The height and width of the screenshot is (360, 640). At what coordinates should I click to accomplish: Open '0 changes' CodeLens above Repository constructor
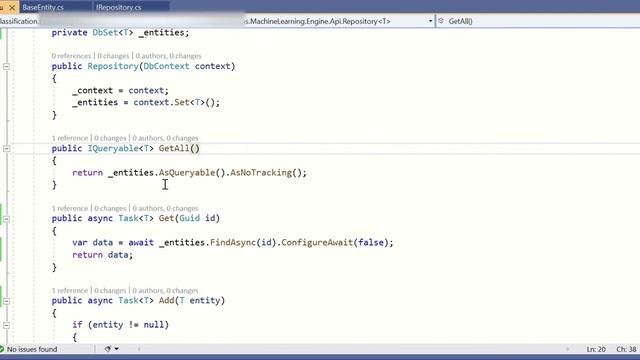pyautogui.click(x=113, y=56)
